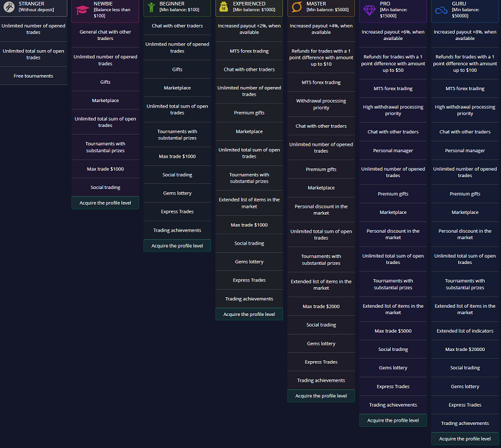Click Increased payout +2% feature
This screenshot has height=448, width=501.
pos(249,29)
